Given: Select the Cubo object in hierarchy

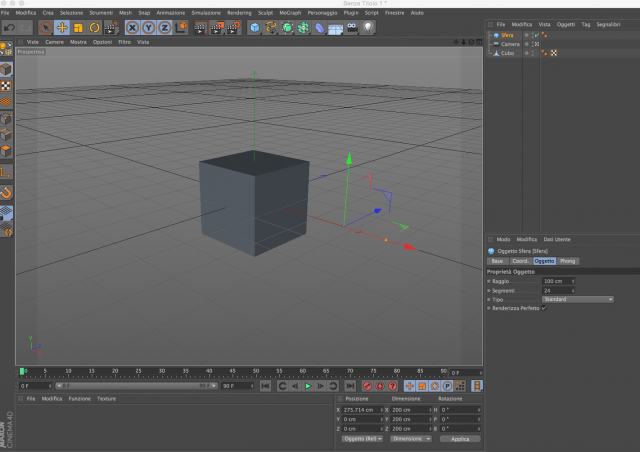Looking at the screenshot, I should 507,53.
